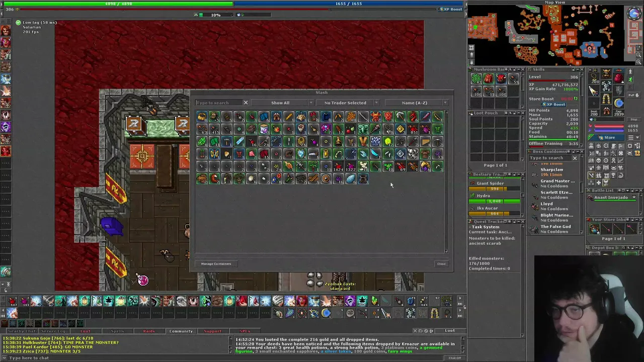Viewport: 644px width, 362px height.
Task: Click the Stash scrollbar down arrow
Action: (x=446, y=251)
